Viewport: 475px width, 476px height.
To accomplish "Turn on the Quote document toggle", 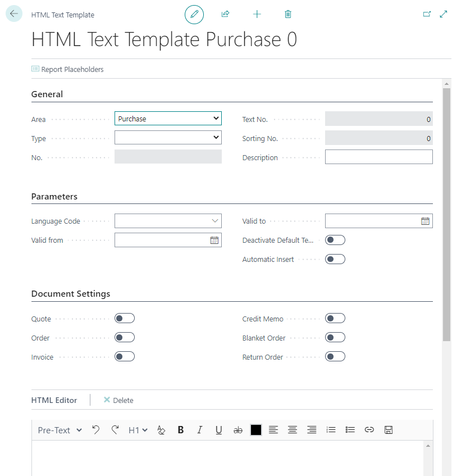I will coord(125,319).
